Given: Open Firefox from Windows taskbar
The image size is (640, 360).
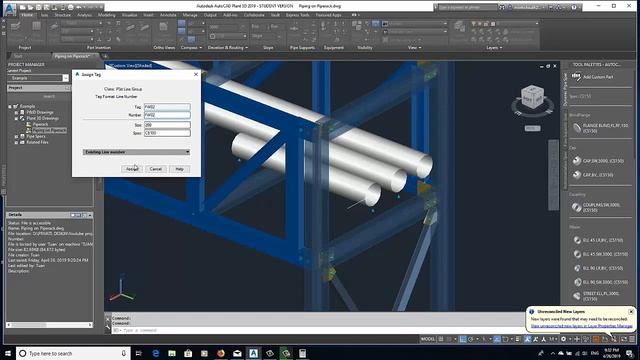Looking at the screenshot, I should [x=221, y=353].
